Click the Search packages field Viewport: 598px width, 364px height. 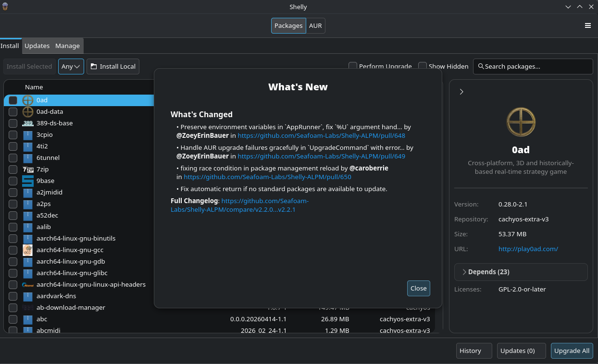[x=533, y=66]
